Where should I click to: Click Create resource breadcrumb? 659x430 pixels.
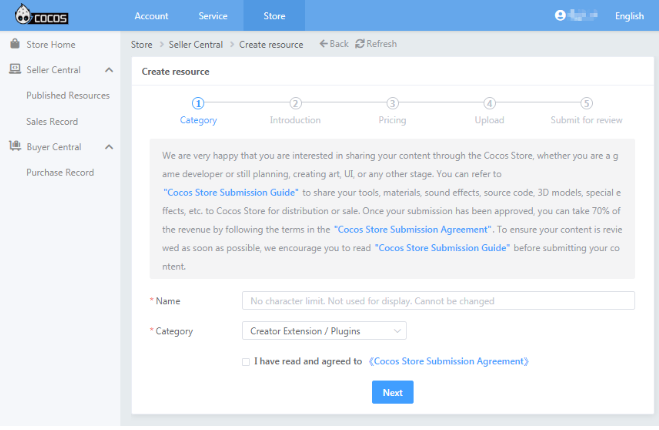click(x=271, y=45)
